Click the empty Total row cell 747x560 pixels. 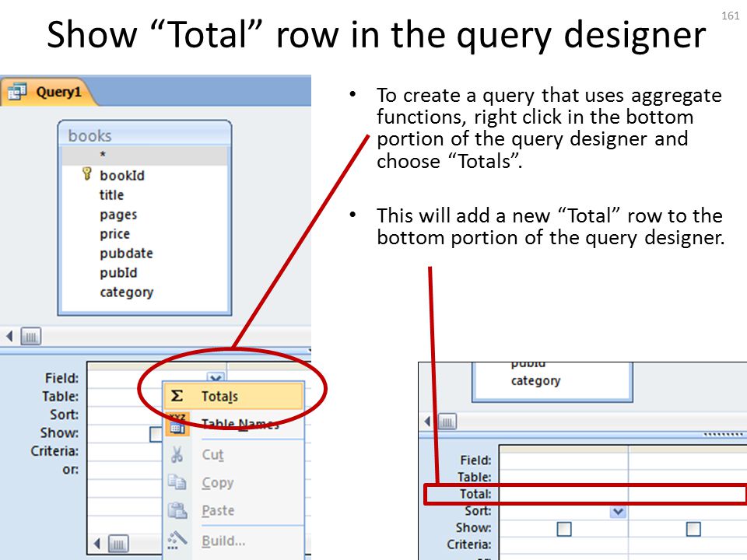[563, 495]
